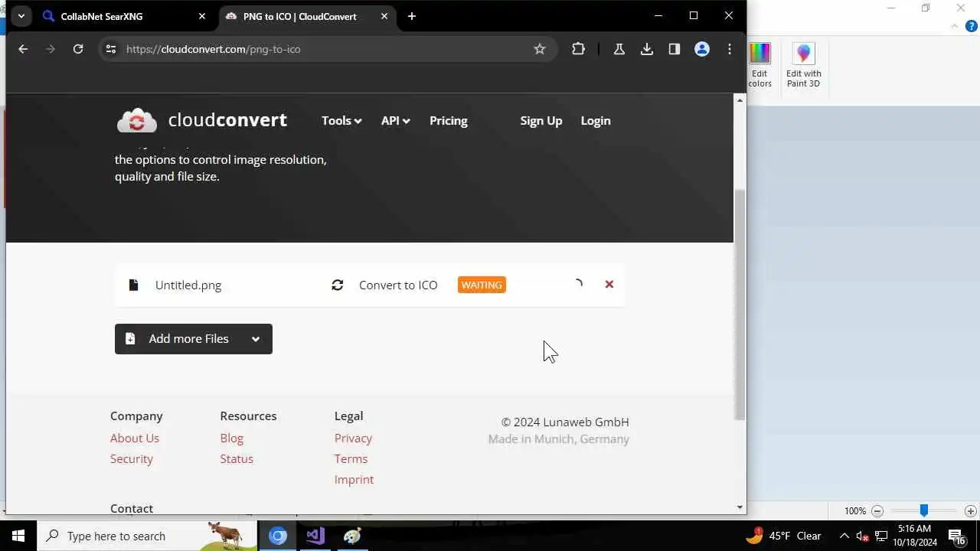Click the convert arrows icon beside Convert to ICO
Viewport: 980px width, 551px height.
coord(338,285)
